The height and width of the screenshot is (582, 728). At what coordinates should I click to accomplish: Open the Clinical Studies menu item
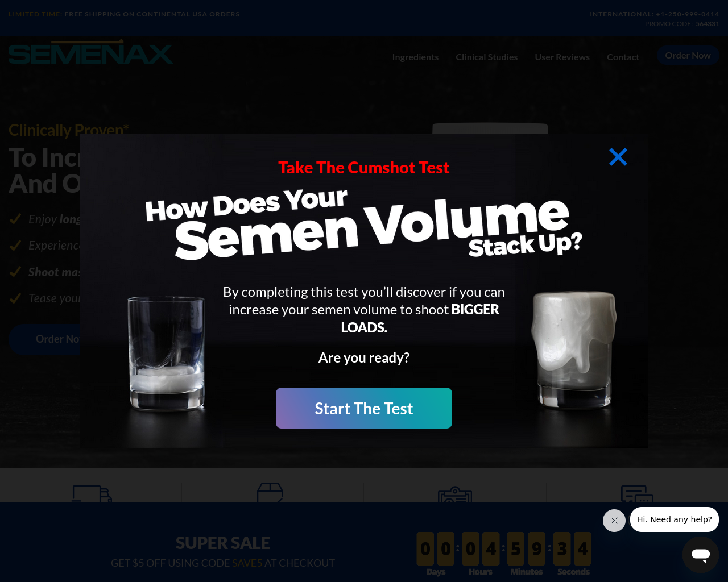tap(487, 57)
